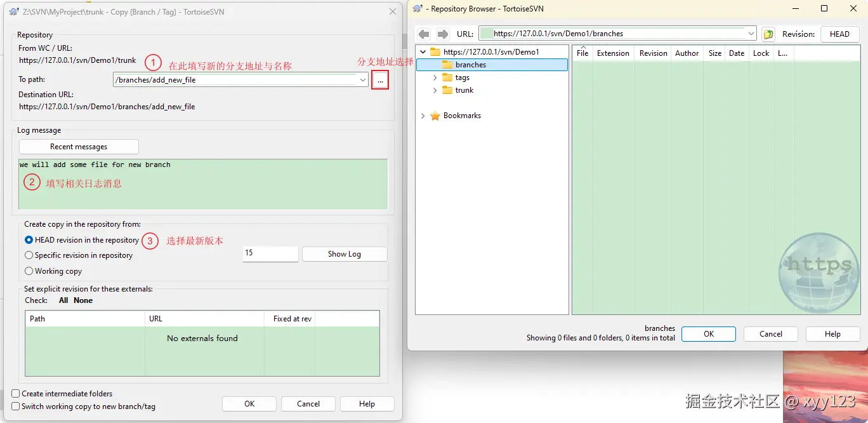Open the URL dropdown in Repository Browser
868x423 pixels.
click(751, 34)
